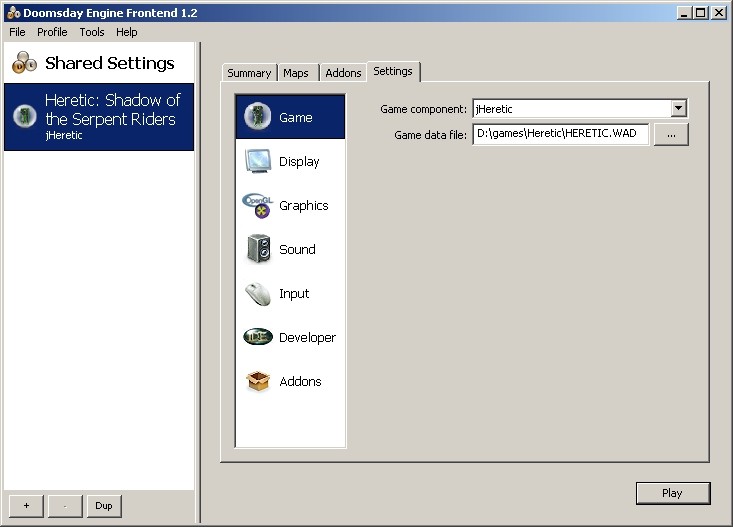This screenshot has height=527, width=733.
Task: Open the Profile menu
Action: coord(52,32)
